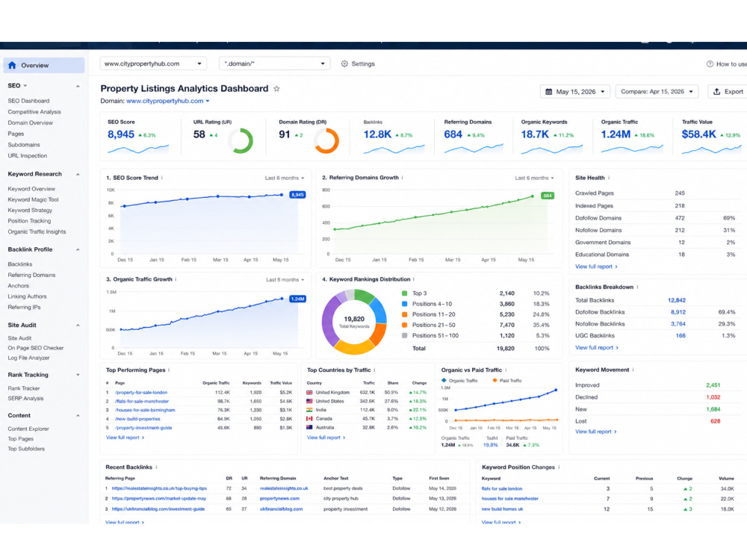Click the Canada flag icon
This screenshot has height=560, width=747.
[x=310, y=419]
